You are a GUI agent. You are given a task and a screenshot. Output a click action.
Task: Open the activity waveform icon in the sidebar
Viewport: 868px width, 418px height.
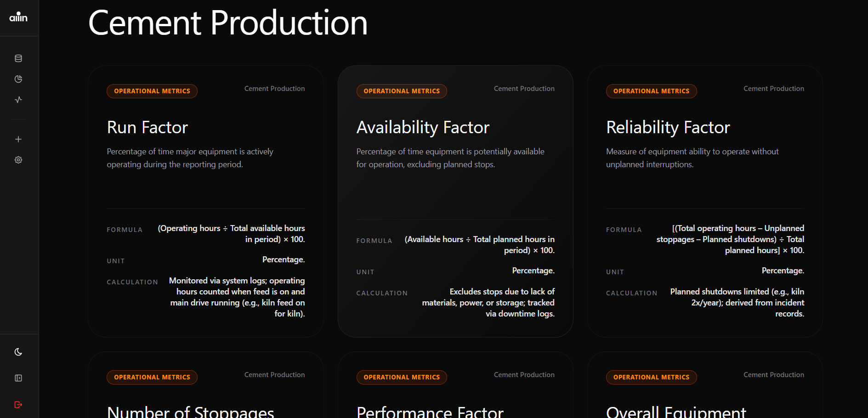18,100
